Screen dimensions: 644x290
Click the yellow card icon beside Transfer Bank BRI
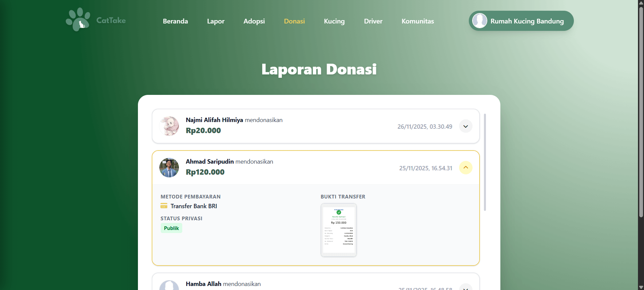[x=164, y=206]
